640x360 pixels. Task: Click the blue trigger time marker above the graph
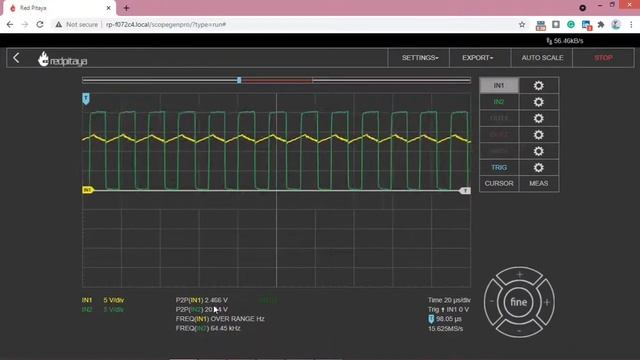[x=86, y=98]
